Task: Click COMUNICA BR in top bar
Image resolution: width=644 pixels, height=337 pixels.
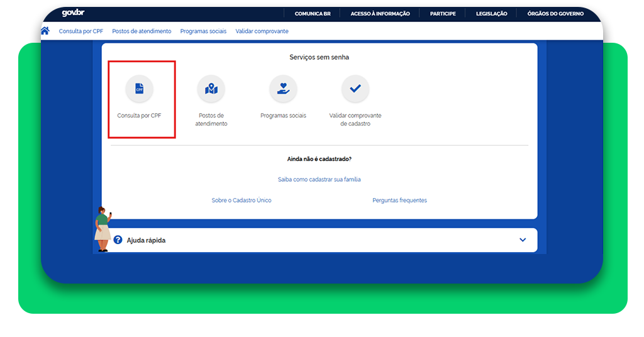Action: (313, 14)
